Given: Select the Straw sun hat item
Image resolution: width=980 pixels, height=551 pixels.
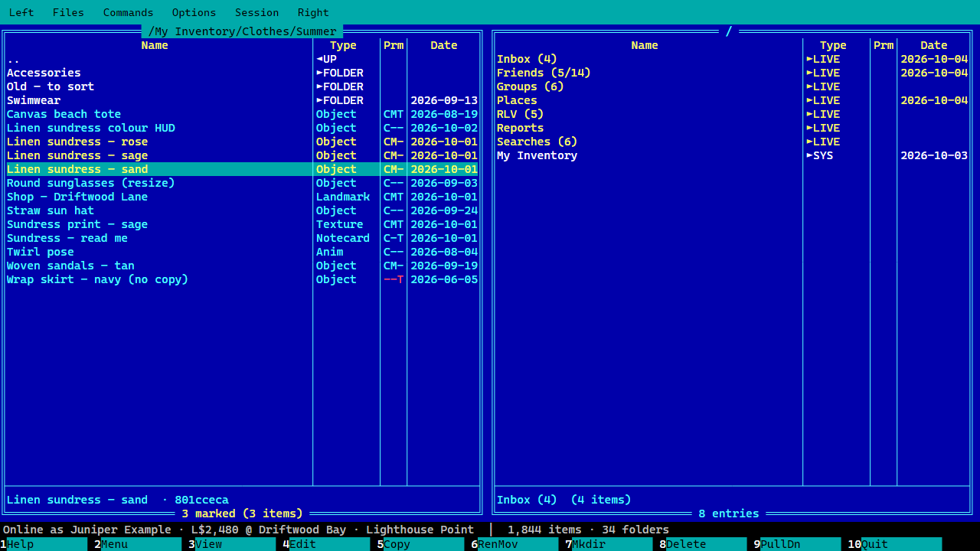Looking at the screenshot, I should coord(243,210).
